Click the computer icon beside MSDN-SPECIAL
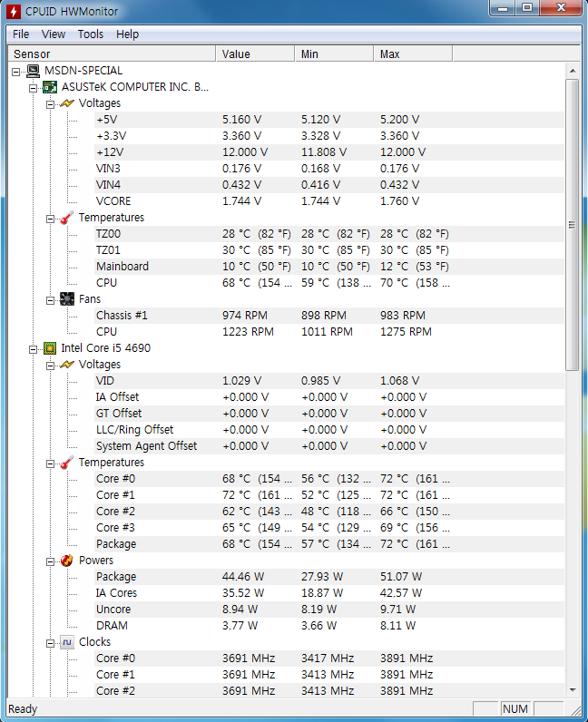This screenshot has height=722, width=588. (33, 71)
